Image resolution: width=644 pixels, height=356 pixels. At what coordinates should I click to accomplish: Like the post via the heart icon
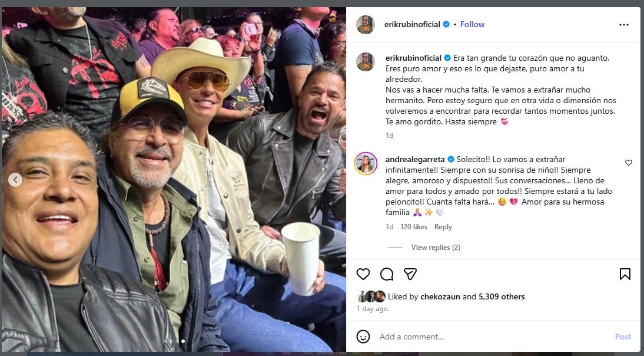point(363,273)
